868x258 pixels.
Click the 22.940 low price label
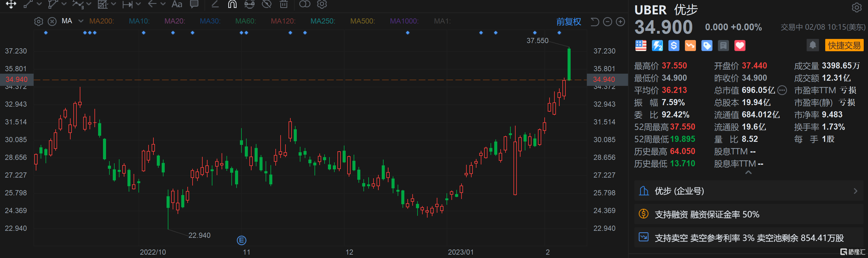tap(199, 235)
